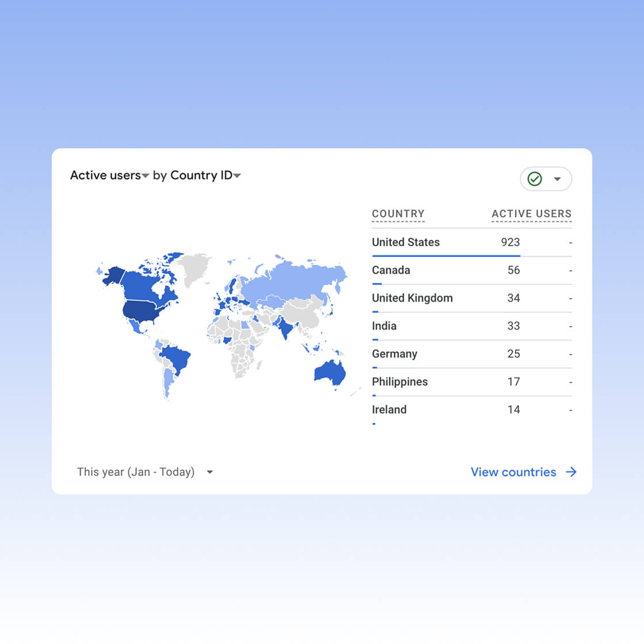Click Canada on the world map
Image resolution: width=644 pixels, height=644 pixels.
(x=141, y=285)
